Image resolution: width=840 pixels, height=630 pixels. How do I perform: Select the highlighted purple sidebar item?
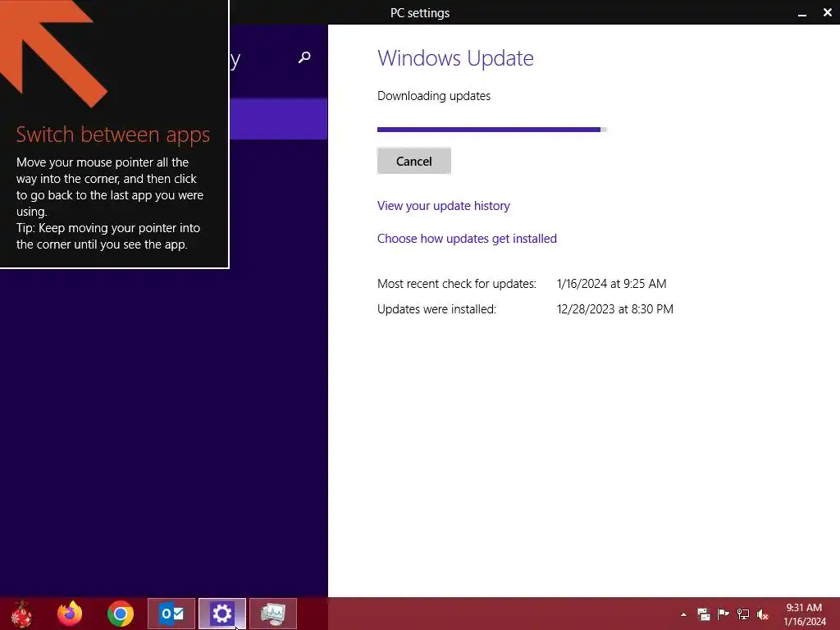(279, 119)
